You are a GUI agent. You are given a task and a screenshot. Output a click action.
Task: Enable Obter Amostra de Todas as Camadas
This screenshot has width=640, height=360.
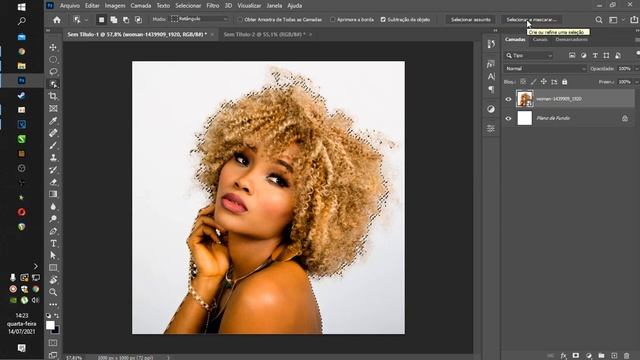click(x=240, y=20)
